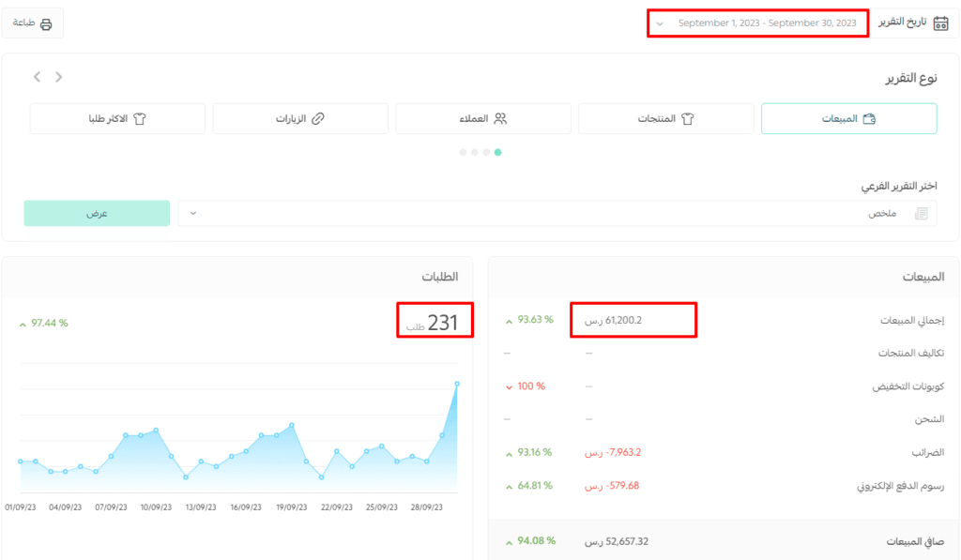
Task: Click the كوبونات التخفيض row label
Action: coord(908,386)
